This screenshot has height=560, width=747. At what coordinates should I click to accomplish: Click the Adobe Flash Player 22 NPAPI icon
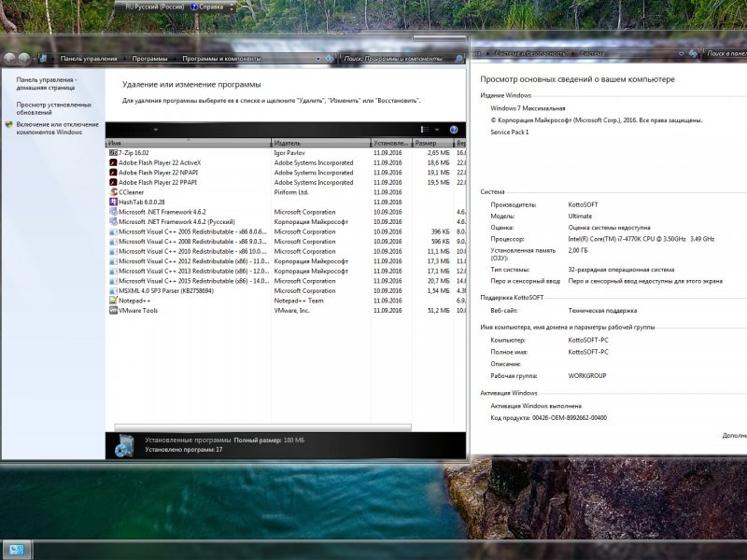pyautogui.click(x=113, y=173)
